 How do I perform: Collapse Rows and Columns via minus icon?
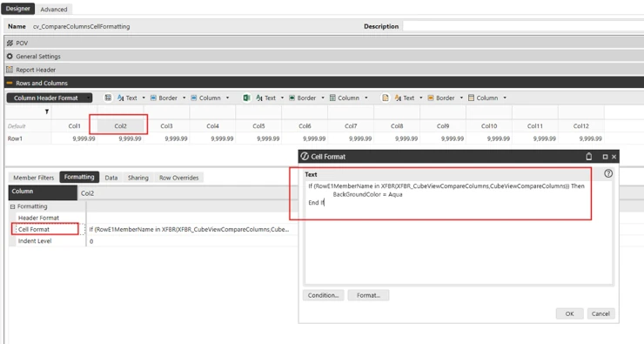click(x=10, y=83)
